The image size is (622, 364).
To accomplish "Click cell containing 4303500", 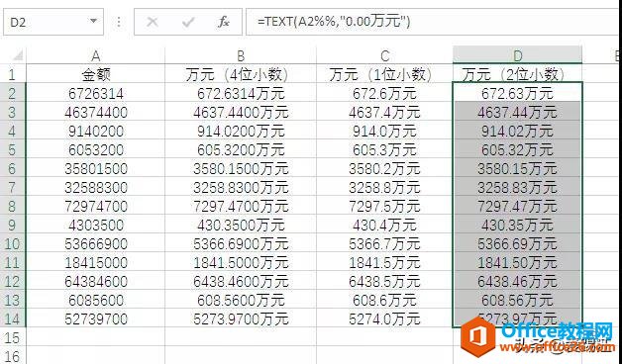I will 96,225.
